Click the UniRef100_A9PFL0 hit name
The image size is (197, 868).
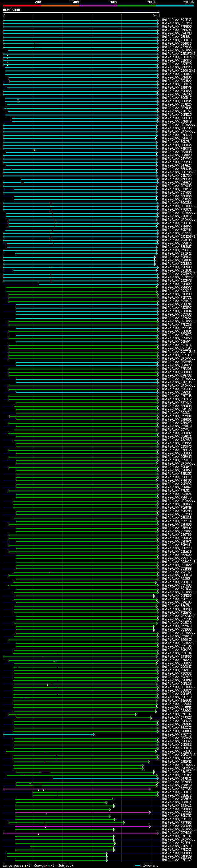tap(176, 477)
